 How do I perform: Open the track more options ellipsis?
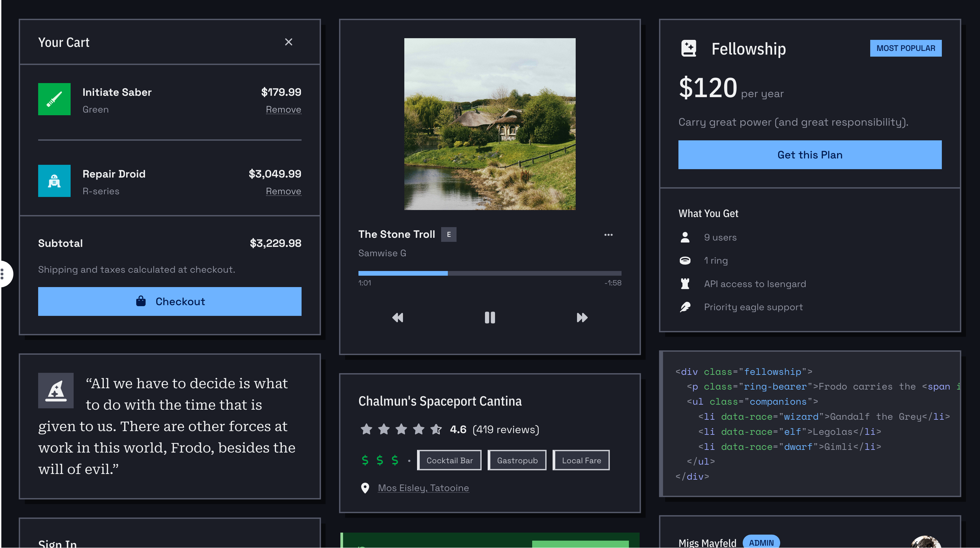pyautogui.click(x=608, y=234)
